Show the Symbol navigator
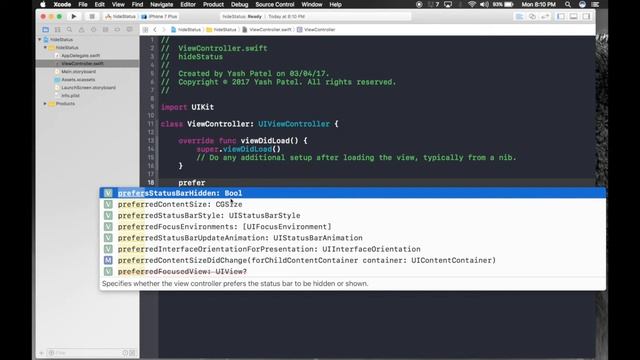Viewport: 640px width, 360px height. [58, 30]
